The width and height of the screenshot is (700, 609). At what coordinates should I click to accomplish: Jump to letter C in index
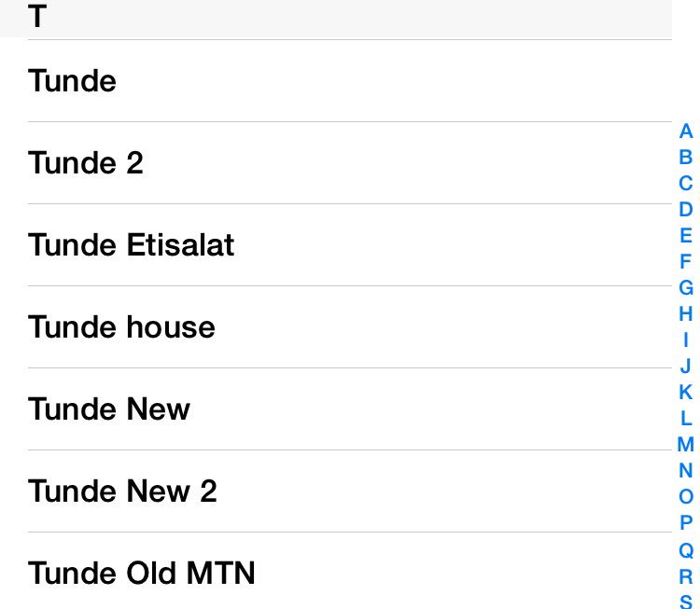pyautogui.click(x=686, y=184)
